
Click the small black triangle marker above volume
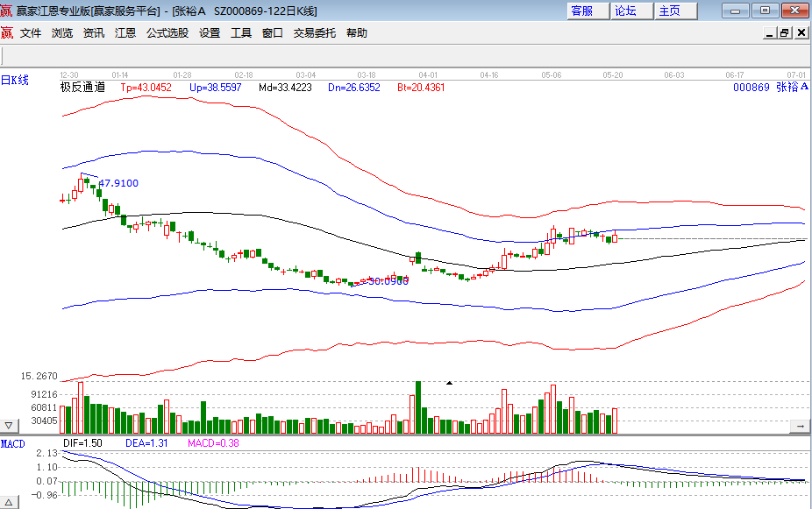tap(450, 383)
